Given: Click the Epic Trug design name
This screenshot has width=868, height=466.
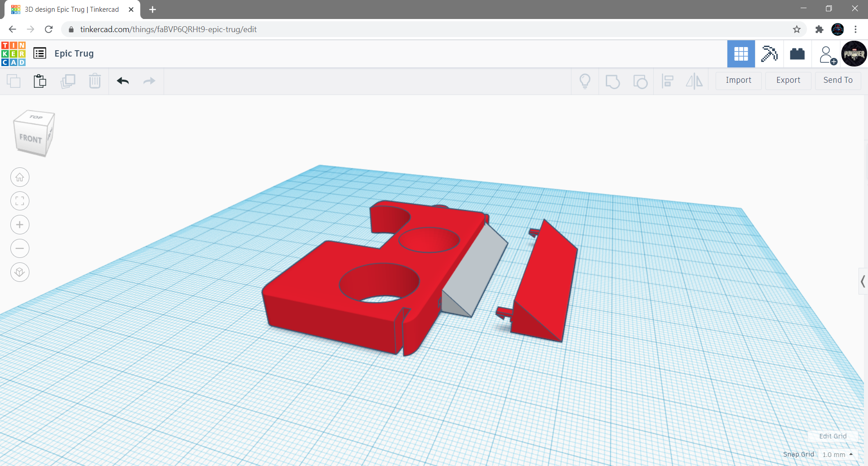Looking at the screenshot, I should pyautogui.click(x=74, y=53).
